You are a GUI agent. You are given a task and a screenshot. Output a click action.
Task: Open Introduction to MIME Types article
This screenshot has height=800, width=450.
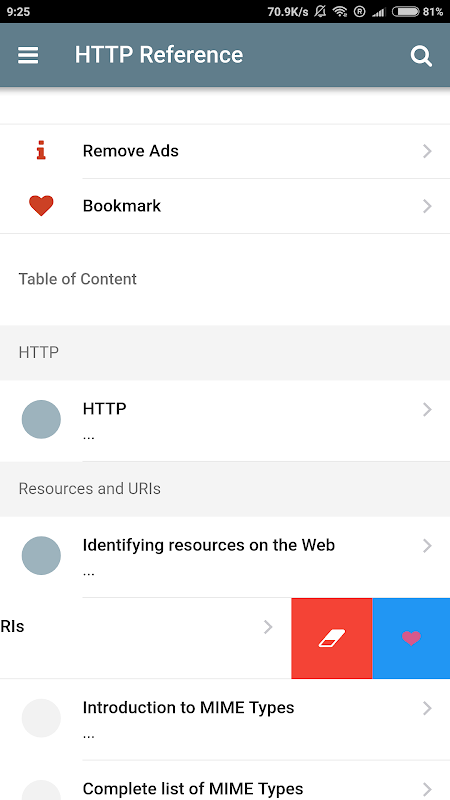pyautogui.click(x=225, y=719)
